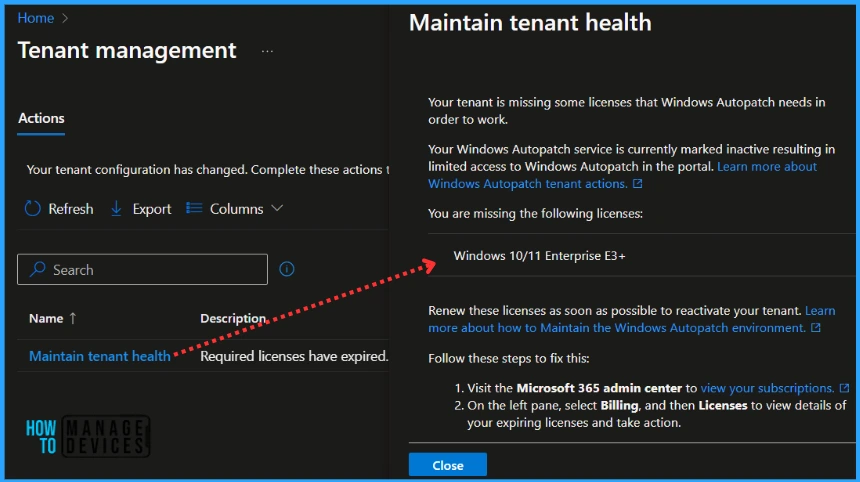Click the Refresh circular arrow icon

pos(32,208)
